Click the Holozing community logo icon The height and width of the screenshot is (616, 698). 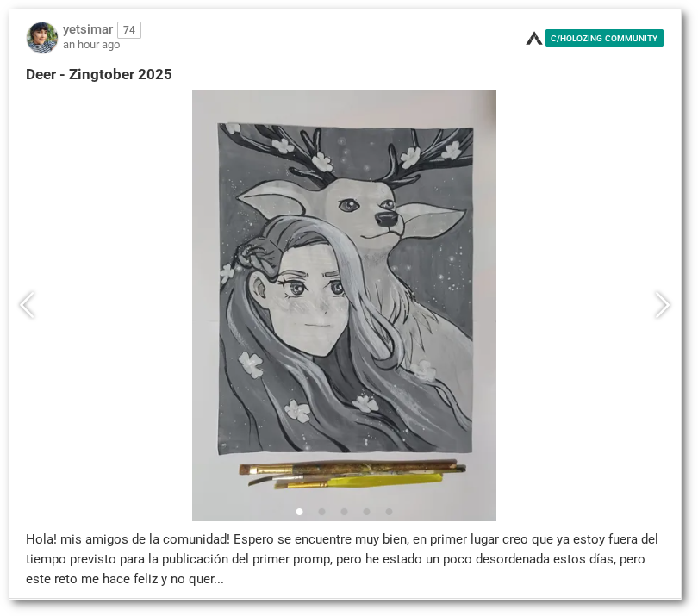(533, 38)
